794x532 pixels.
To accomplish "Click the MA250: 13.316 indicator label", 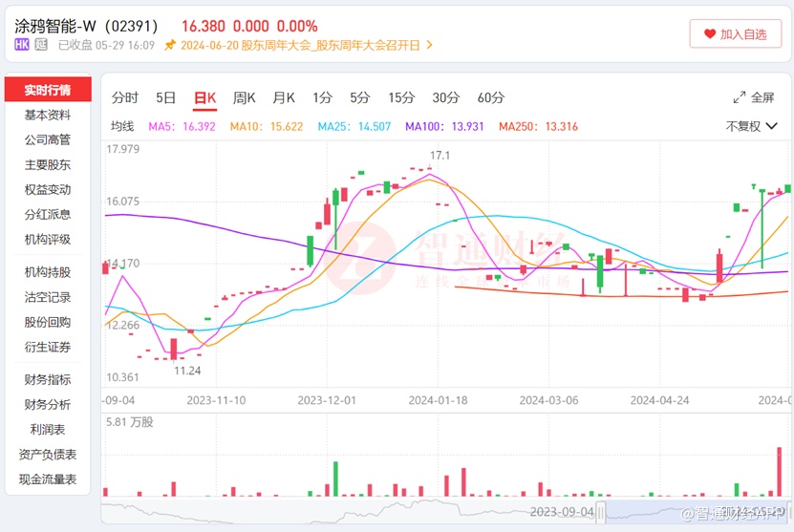I will (x=538, y=126).
